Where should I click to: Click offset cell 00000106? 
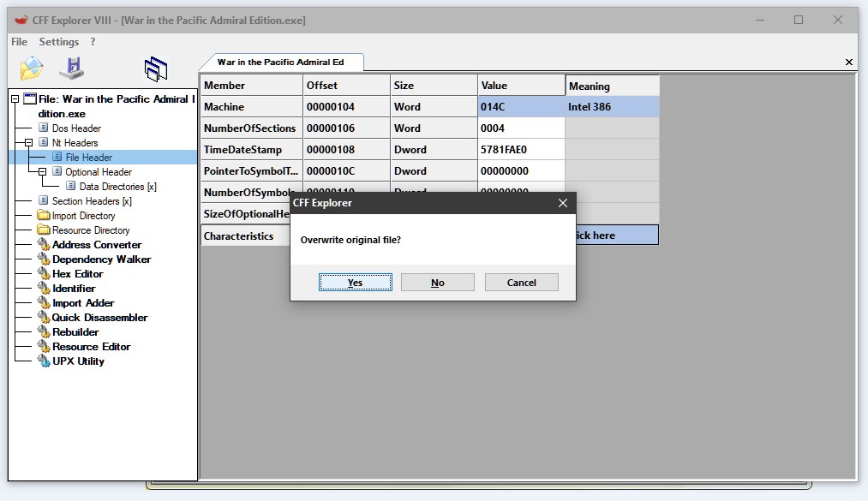346,128
